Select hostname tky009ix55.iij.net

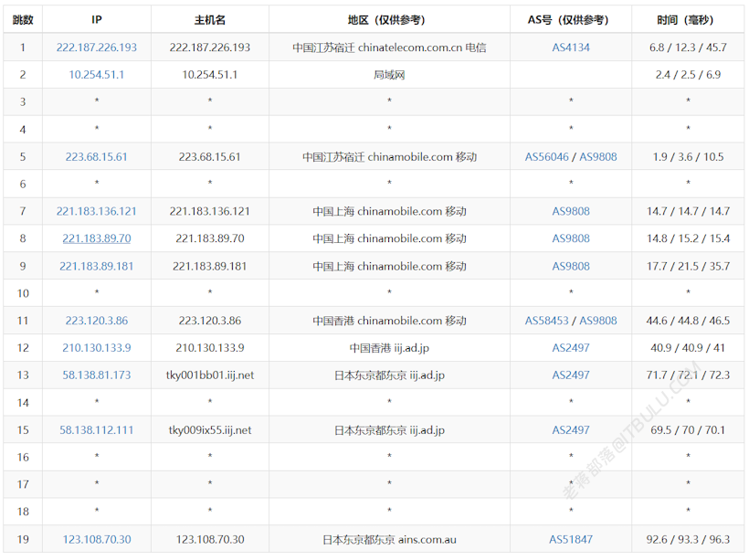click(210, 430)
